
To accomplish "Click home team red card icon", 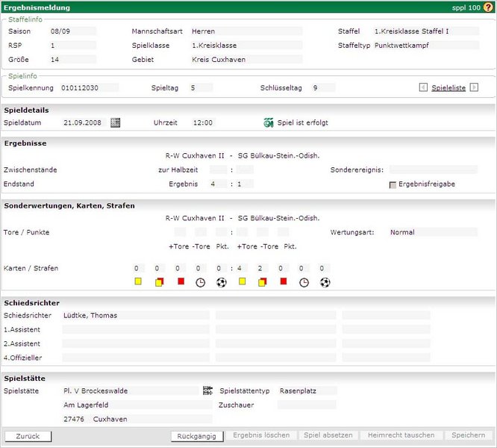I will pyautogui.click(x=180, y=281).
